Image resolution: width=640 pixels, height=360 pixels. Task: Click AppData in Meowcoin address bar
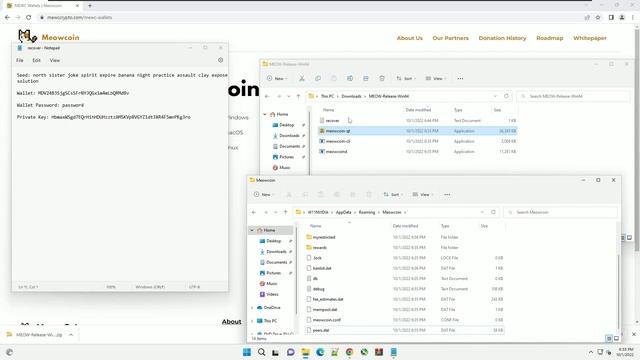click(x=343, y=212)
